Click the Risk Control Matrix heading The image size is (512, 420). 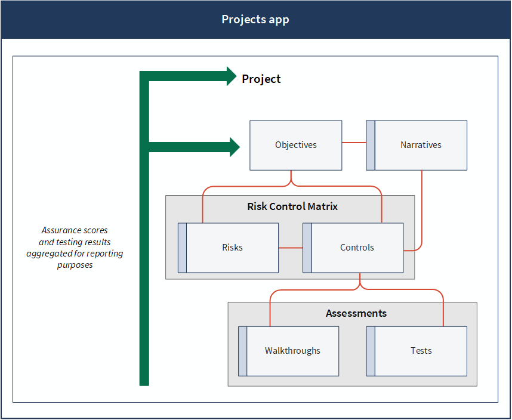coord(292,206)
